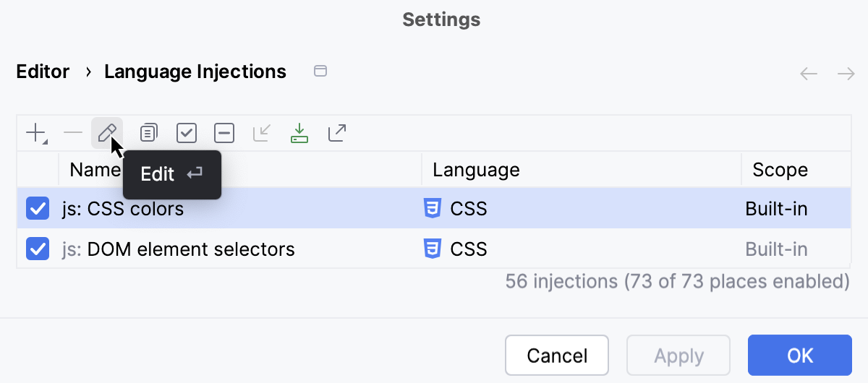Click the Duplicate injection icon
Viewport: 868px width, 383px height.
[x=148, y=133]
